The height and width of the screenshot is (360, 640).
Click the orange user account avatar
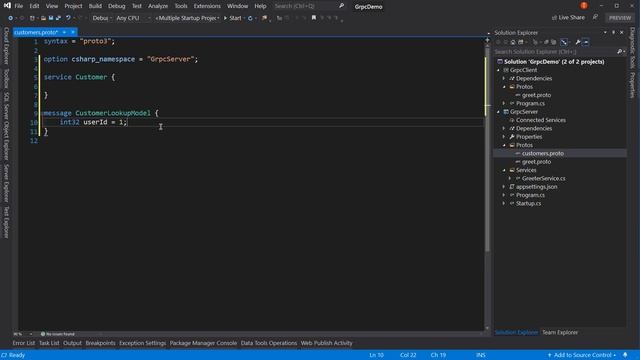click(584, 6)
